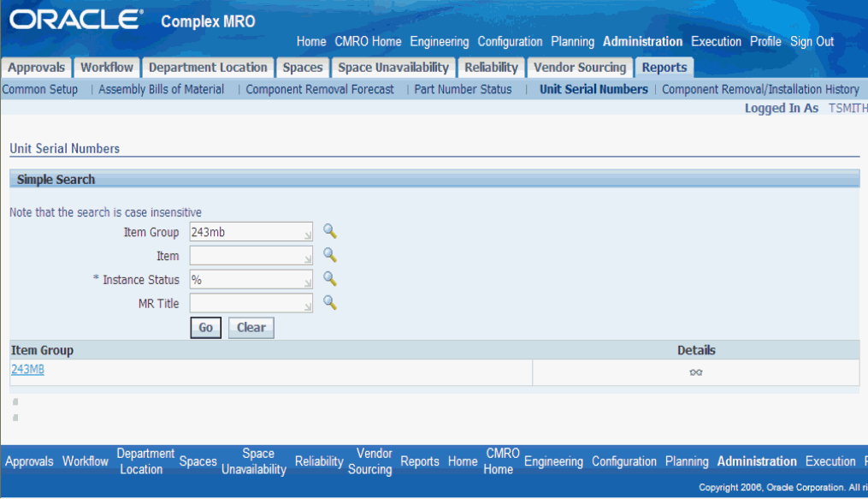Focus the MR Title input field
Viewport: 868px width, 499px height.
pos(251,303)
